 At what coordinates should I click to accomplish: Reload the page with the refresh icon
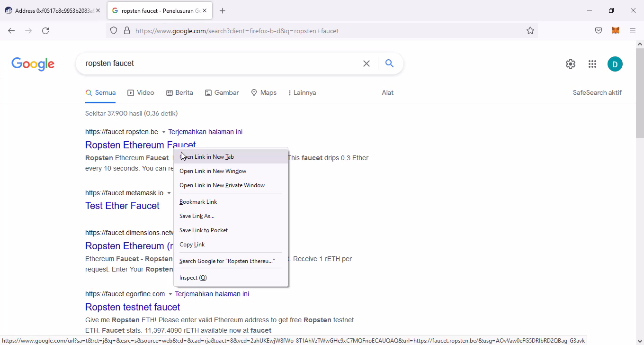(x=45, y=30)
